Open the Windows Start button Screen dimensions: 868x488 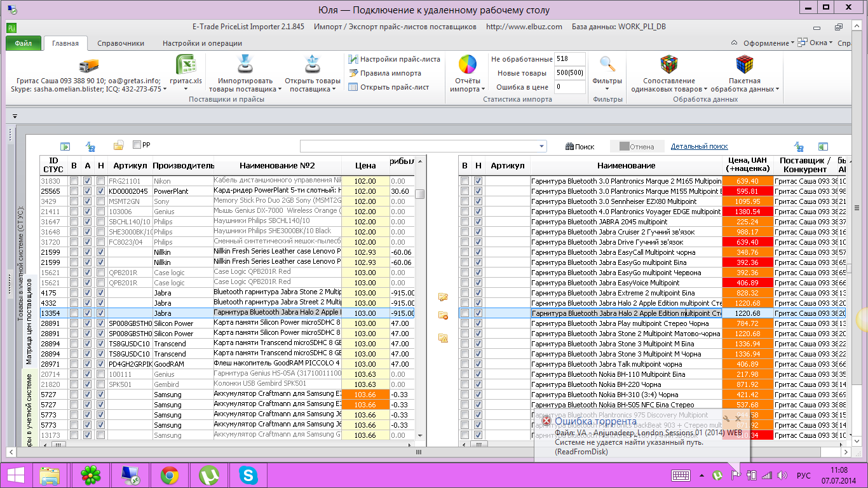pos(16,475)
